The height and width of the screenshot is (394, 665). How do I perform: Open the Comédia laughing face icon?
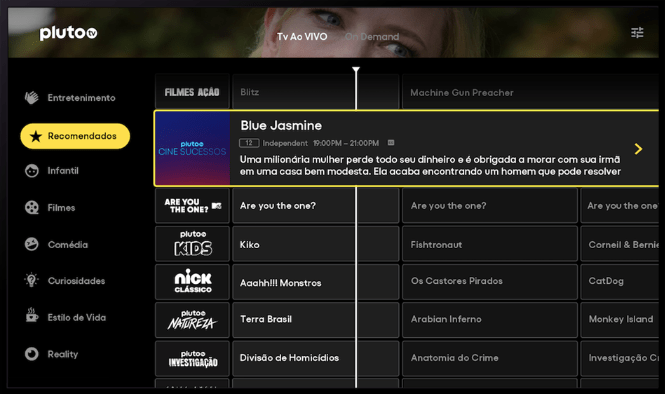(x=31, y=244)
